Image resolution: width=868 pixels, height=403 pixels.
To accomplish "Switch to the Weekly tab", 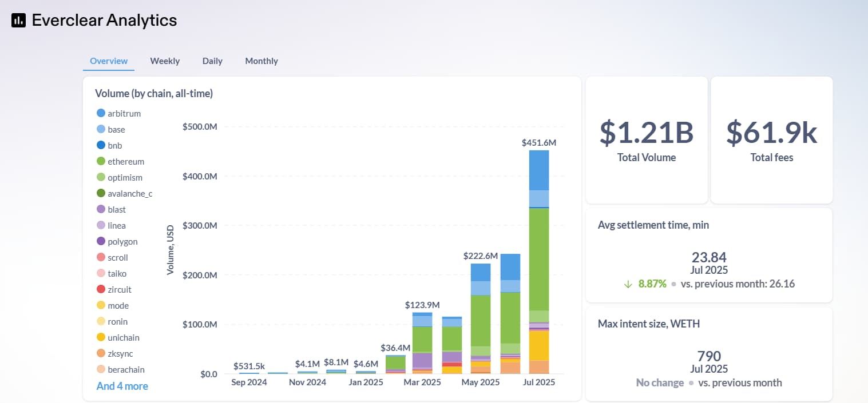I will pyautogui.click(x=165, y=61).
